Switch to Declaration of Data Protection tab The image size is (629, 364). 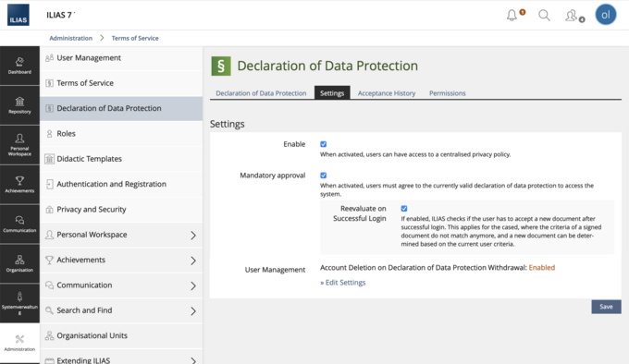coord(261,93)
